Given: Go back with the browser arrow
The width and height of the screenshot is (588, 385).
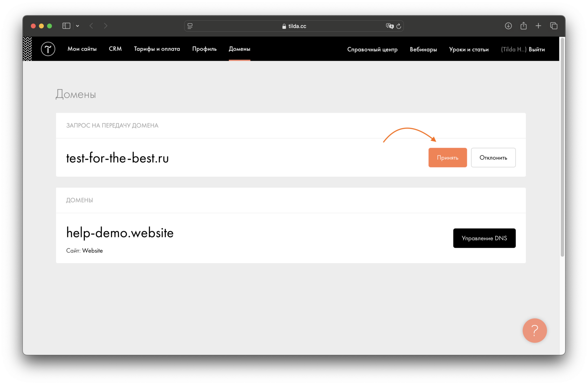Looking at the screenshot, I should click(91, 26).
